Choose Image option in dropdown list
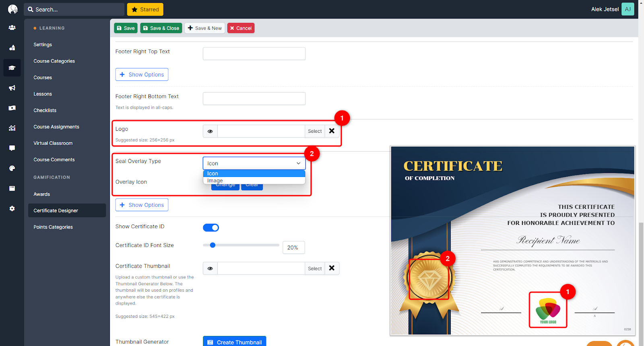Screen dimensions: 644x346 pos(254,181)
